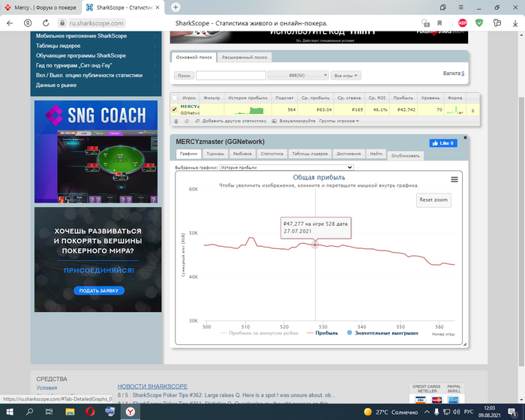
Task: Open the browser hamburger menu
Action: tap(461, 7)
